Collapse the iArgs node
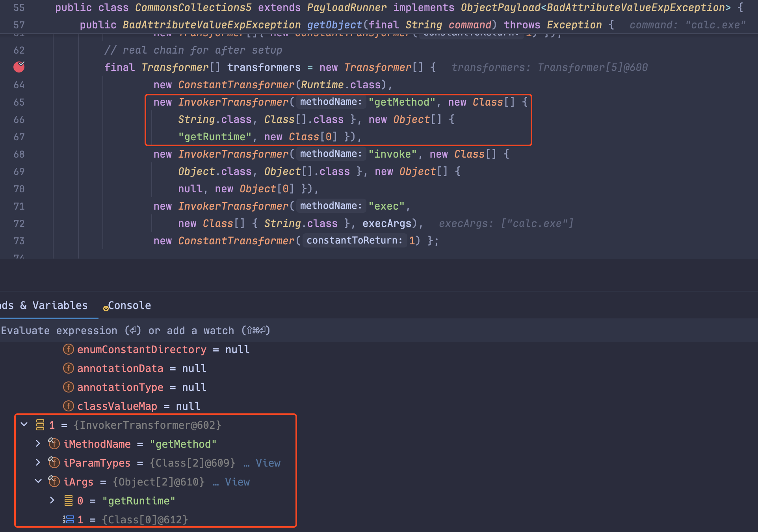758x532 pixels. pos(38,481)
